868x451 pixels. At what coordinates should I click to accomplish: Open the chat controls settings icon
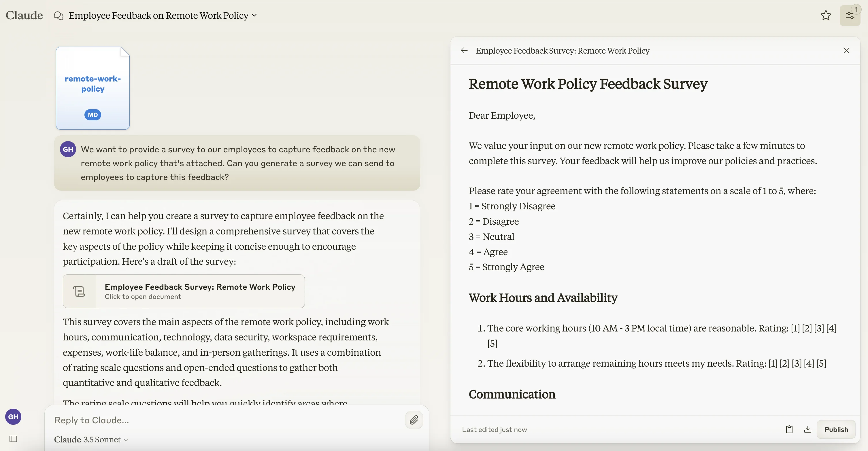850,16
